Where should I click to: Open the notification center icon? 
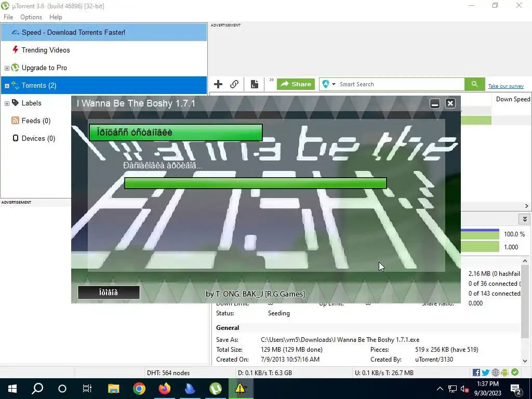click(x=516, y=389)
